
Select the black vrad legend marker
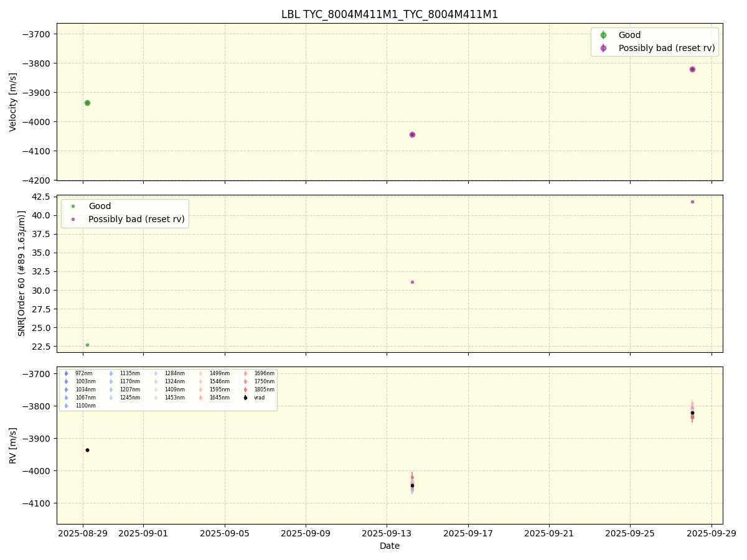click(245, 398)
